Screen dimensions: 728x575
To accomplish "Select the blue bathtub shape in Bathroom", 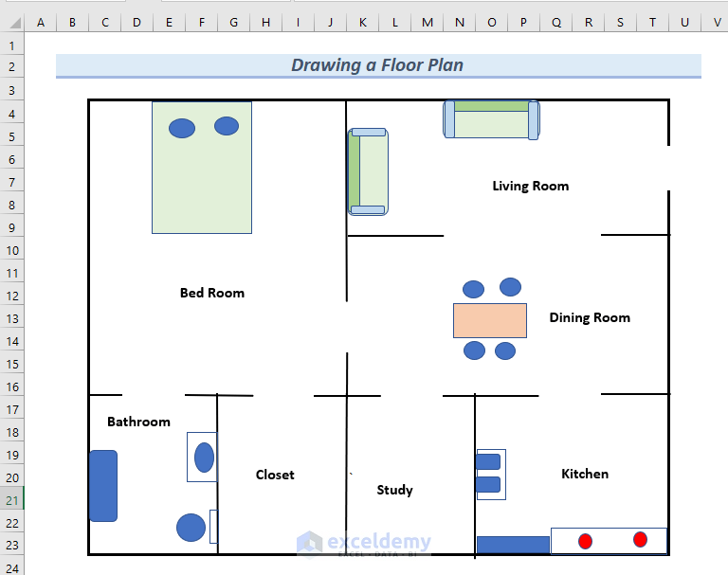I will coord(103,486).
